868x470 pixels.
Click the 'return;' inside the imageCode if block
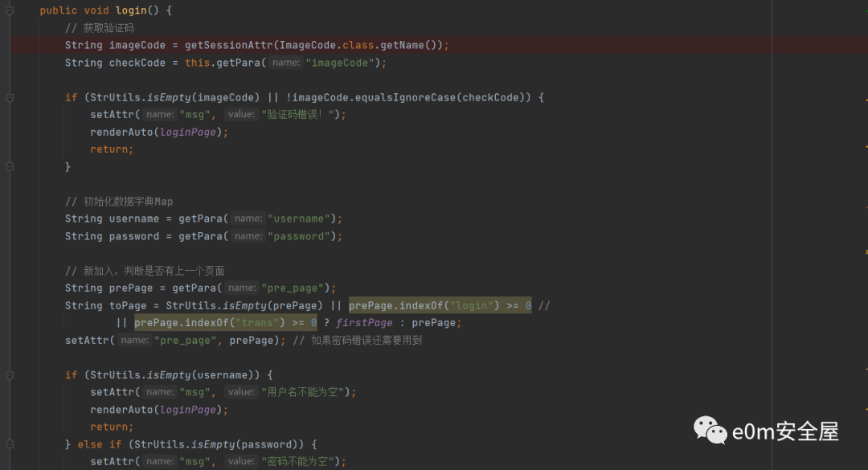click(x=112, y=149)
